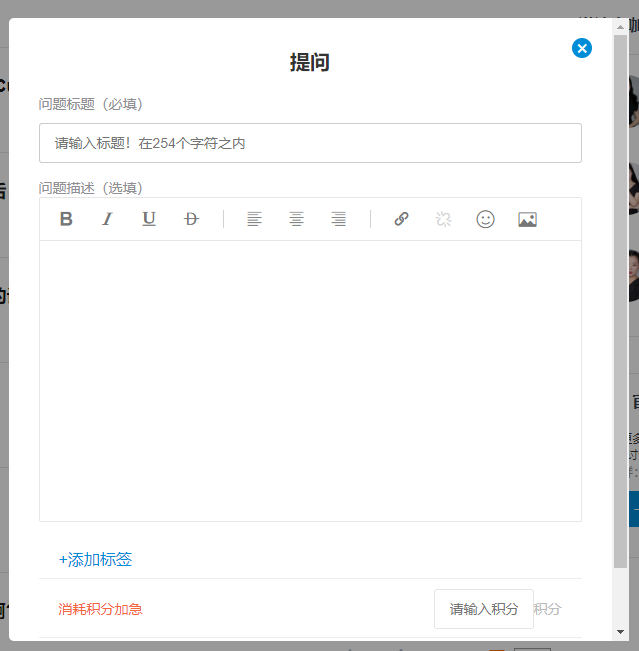The image size is (639, 651).
Task: Enable underline formatting
Action: (x=149, y=219)
